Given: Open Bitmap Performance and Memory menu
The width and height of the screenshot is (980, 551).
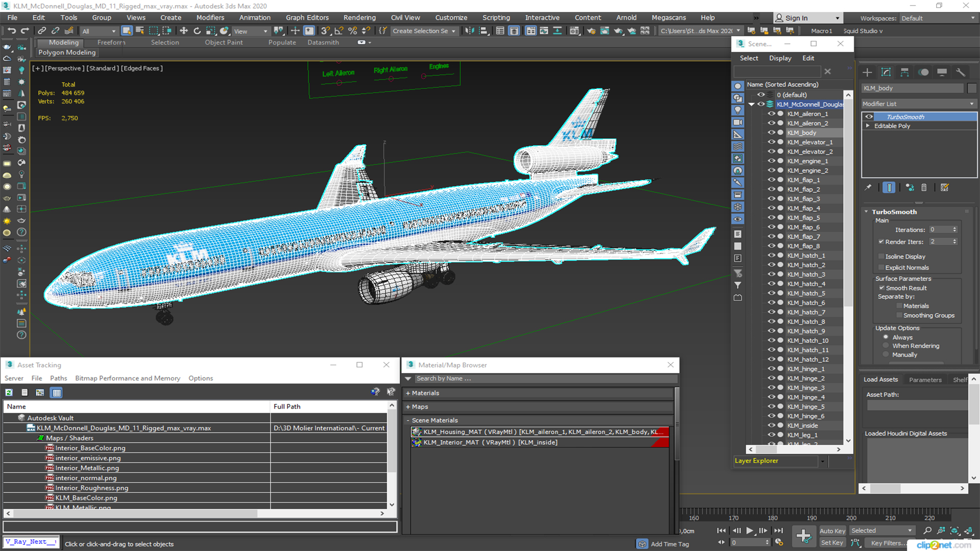Looking at the screenshot, I should click(128, 378).
